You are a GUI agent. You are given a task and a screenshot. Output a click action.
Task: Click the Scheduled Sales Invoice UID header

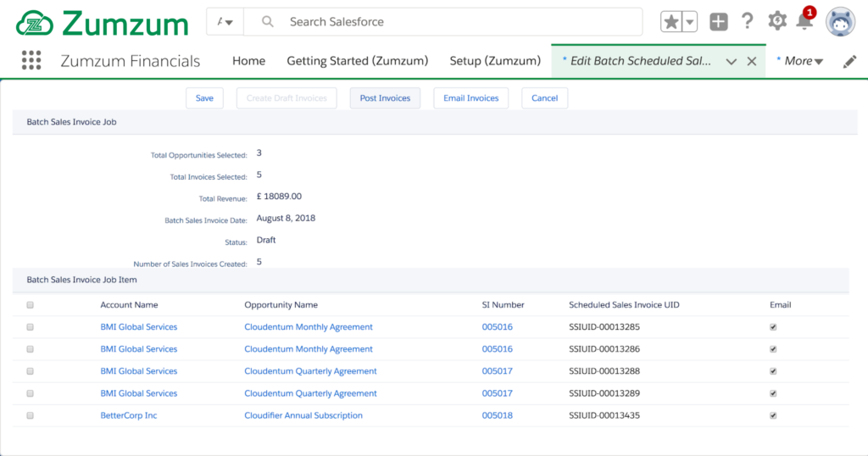click(x=624, y=305)
